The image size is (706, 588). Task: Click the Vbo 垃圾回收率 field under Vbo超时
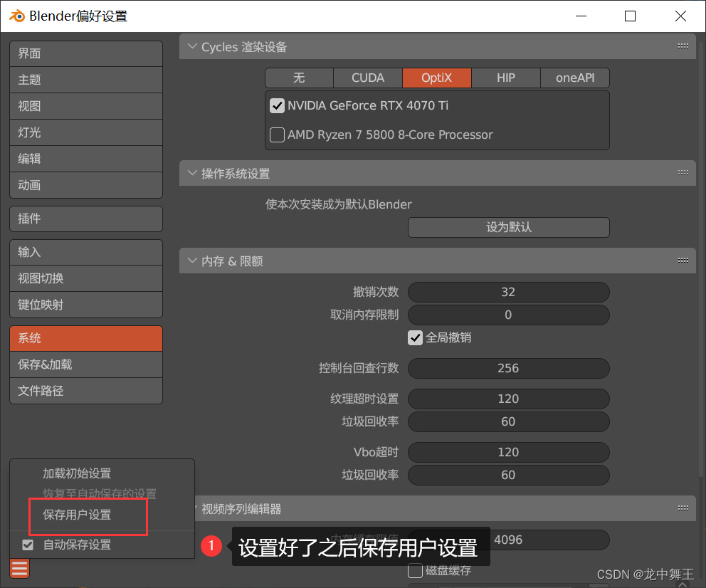pyautogui.click(x=509, y=476)
